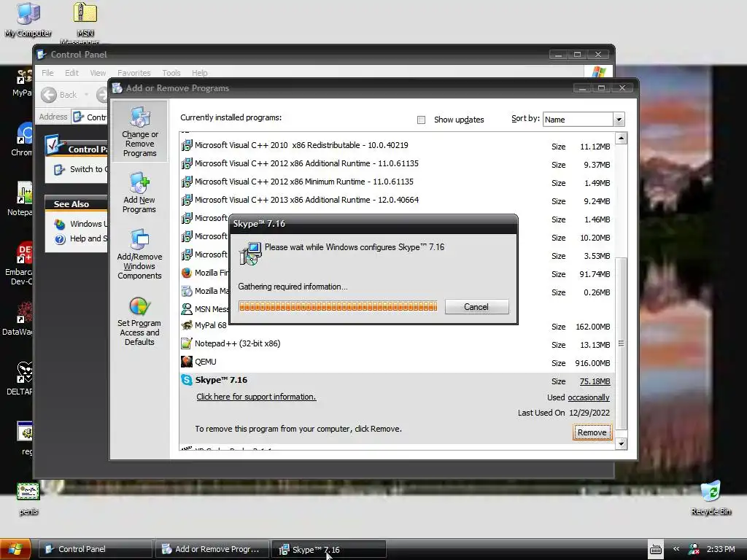This screenshot has height=560, width=747.
Task: Click icon of Visual C++ 2013 Additional Runtime
Action: pyautogui.click(x=187, y=200)
